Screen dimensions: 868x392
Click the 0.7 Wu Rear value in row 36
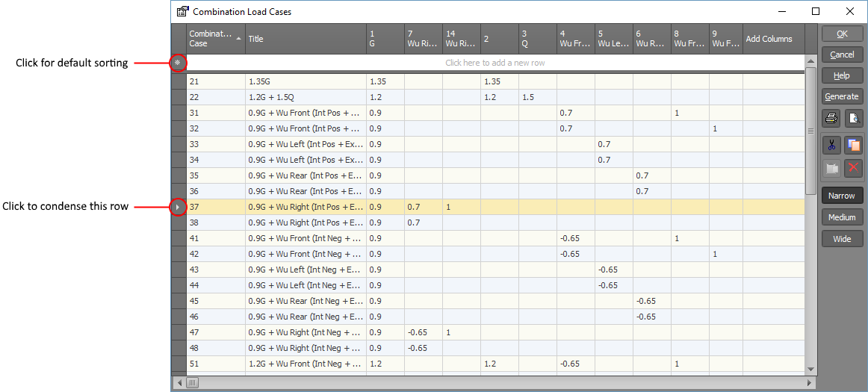point(652,192)
